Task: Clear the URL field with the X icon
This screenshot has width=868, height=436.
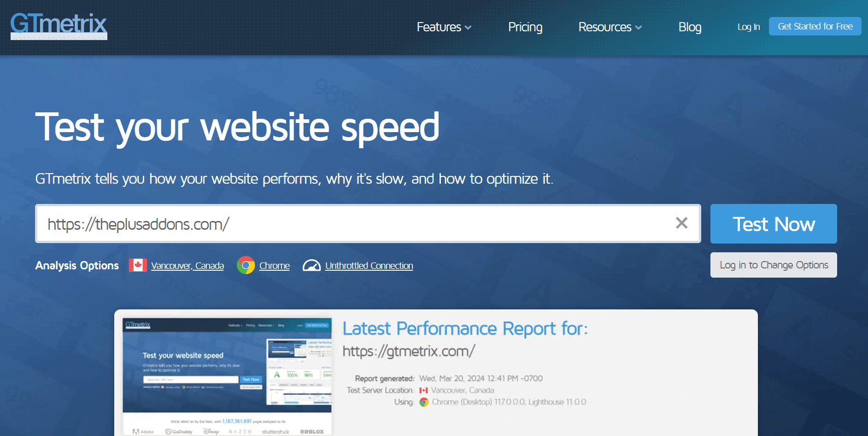Action: [681, 223]
